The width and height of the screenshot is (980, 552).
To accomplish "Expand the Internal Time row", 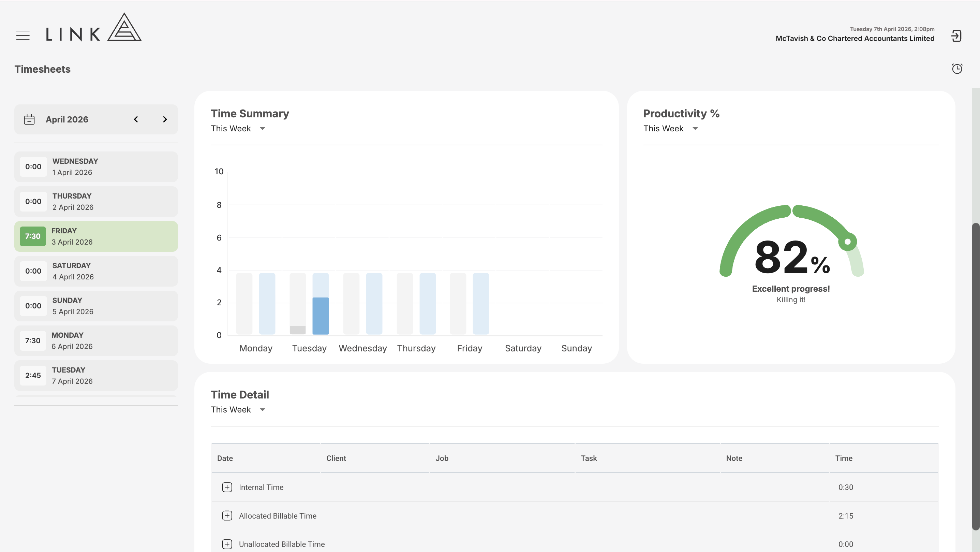I will 227,487.
